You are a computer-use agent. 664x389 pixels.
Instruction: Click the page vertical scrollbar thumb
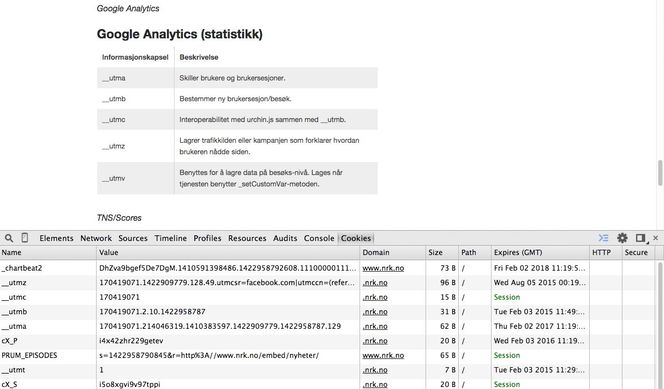(x=660, y=173)
